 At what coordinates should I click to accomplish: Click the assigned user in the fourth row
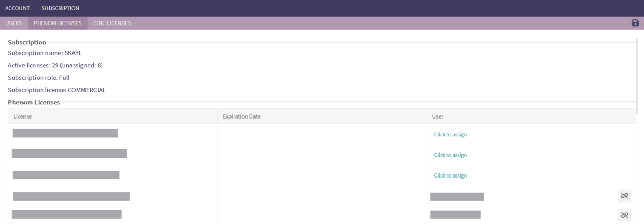click(457, 196)
